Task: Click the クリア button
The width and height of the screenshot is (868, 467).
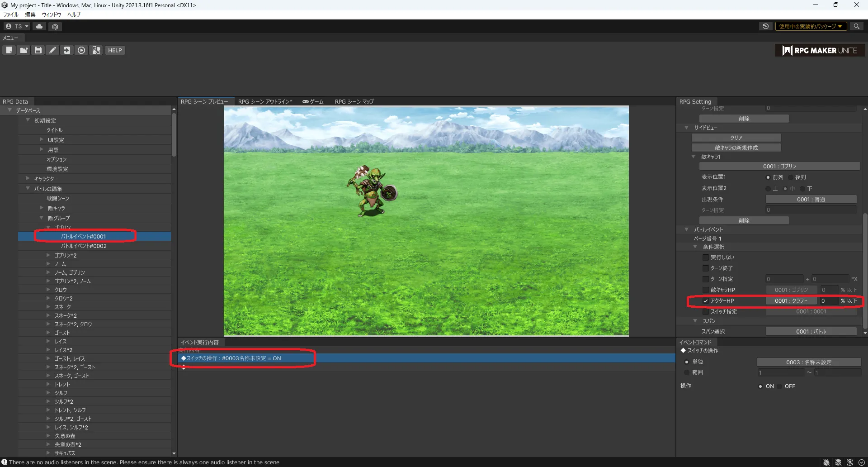Action: click(x=736, y=138)
